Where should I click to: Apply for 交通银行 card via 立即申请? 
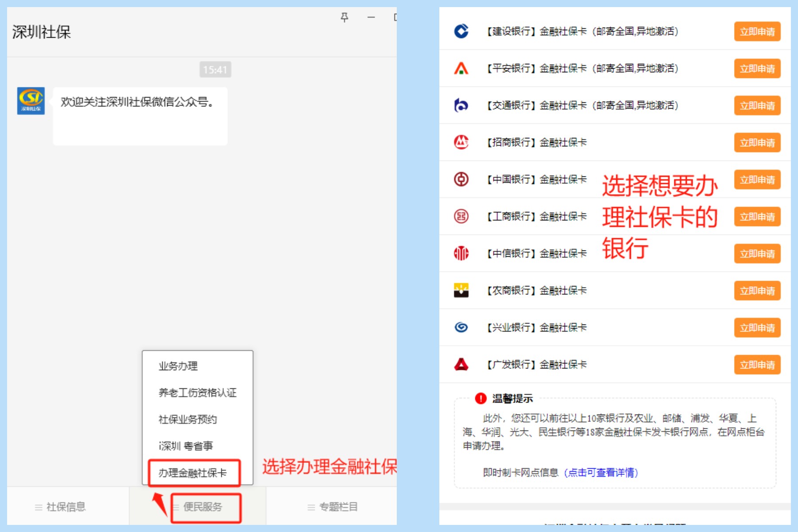pyautogui.click(x=757, y=106)
